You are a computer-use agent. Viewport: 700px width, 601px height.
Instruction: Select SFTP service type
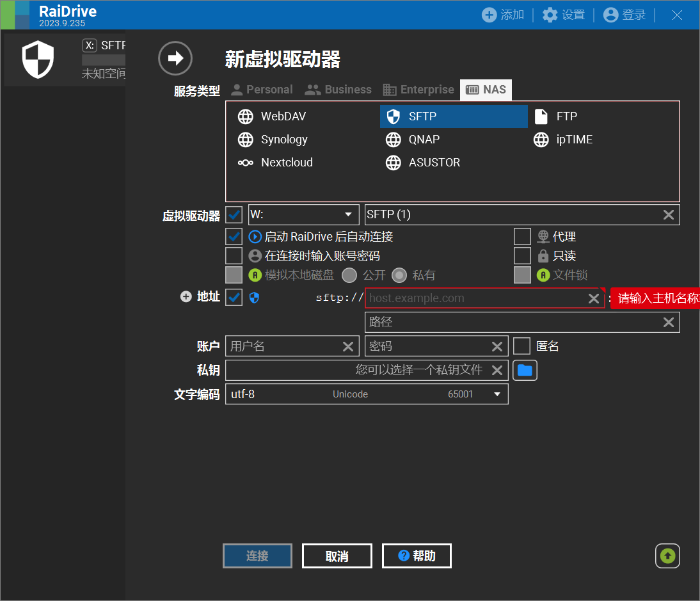[454, 116]
